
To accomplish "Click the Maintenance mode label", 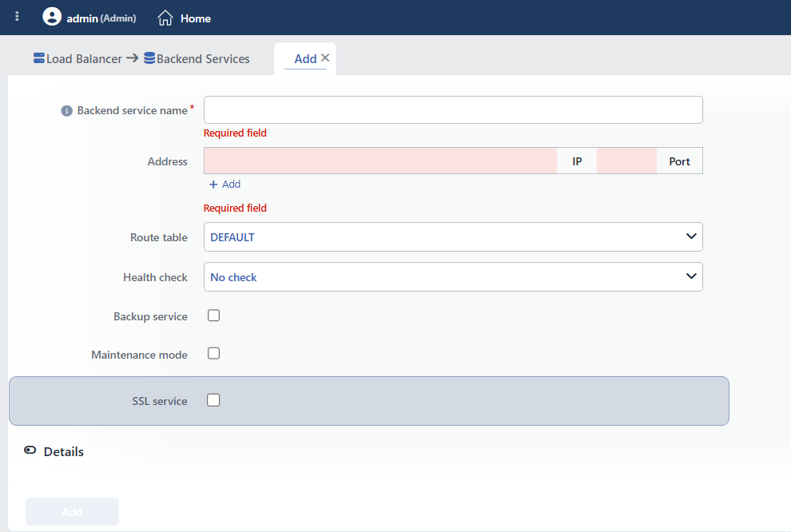I will (x=139, y=355).
